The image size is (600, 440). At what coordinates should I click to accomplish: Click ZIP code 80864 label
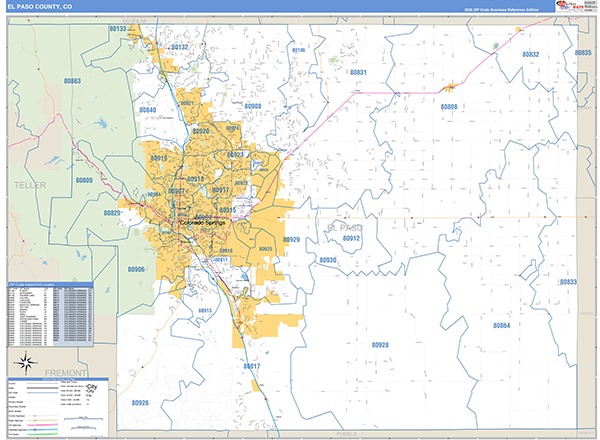[x=501, y=326]
